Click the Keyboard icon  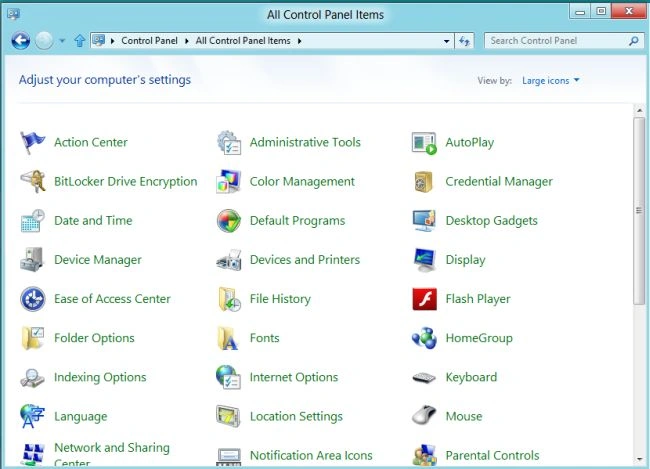(x=424, y=378)
